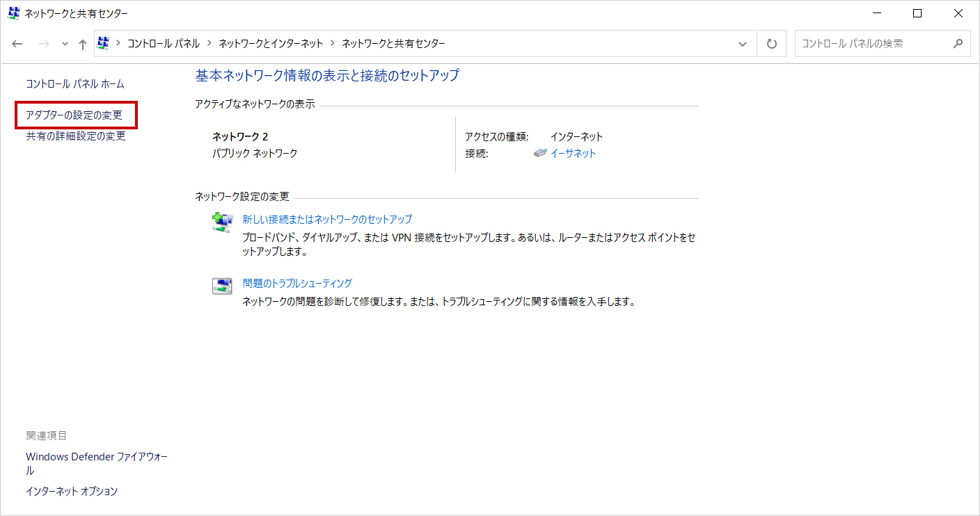This screenshot has width=980, height=516.
Task: Open インターネット オプション link
Action: tap(72, 491)
